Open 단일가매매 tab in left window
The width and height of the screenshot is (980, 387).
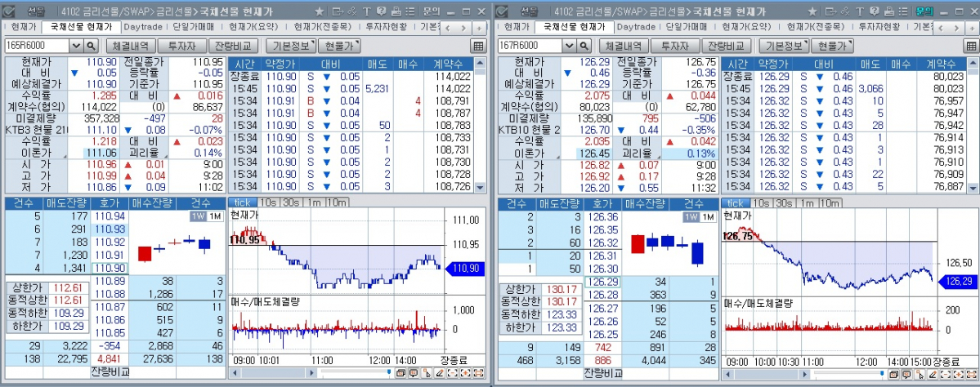pos(195,27)
